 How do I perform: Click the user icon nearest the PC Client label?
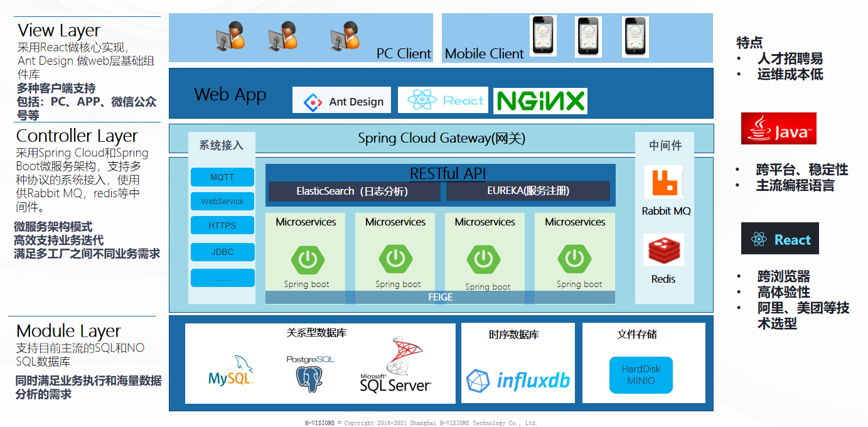(345, 36)
